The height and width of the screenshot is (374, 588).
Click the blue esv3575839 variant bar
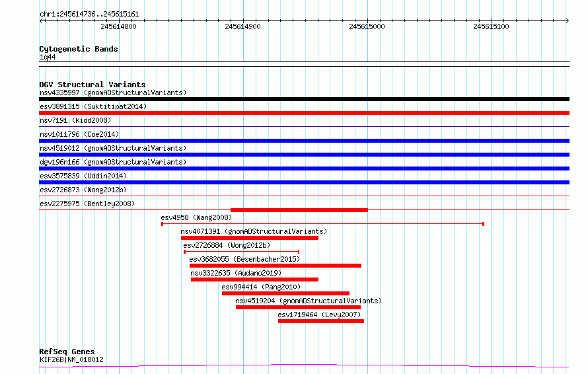[304, 182]
